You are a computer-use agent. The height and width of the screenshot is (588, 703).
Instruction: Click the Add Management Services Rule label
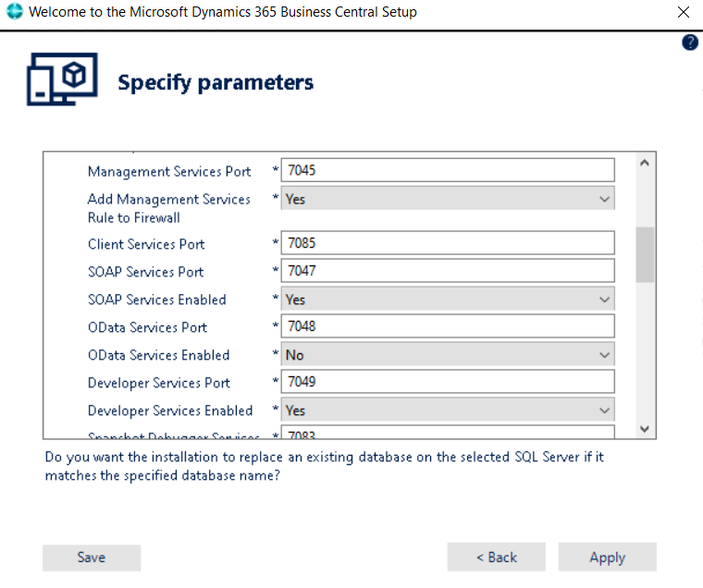click(169, 208)
